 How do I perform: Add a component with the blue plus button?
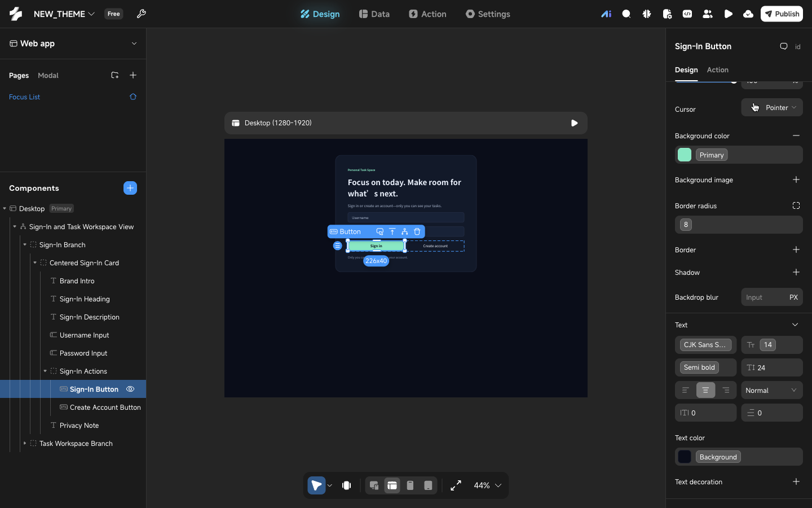tap(130, 188)
